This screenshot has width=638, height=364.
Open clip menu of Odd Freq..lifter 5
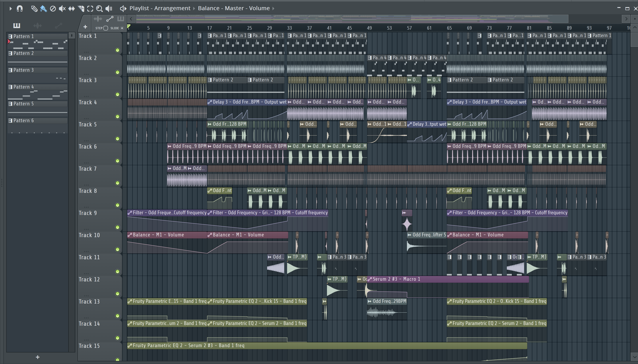click(409, 235)
